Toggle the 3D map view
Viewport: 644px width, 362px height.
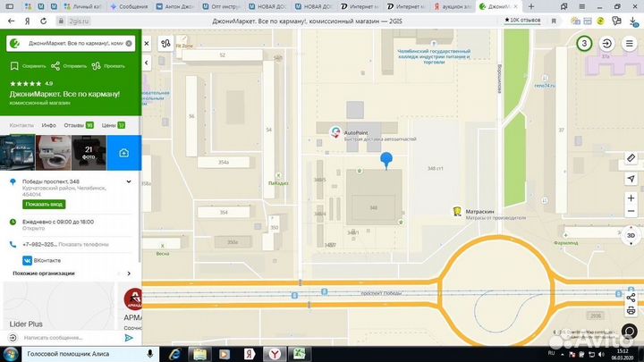630,236
